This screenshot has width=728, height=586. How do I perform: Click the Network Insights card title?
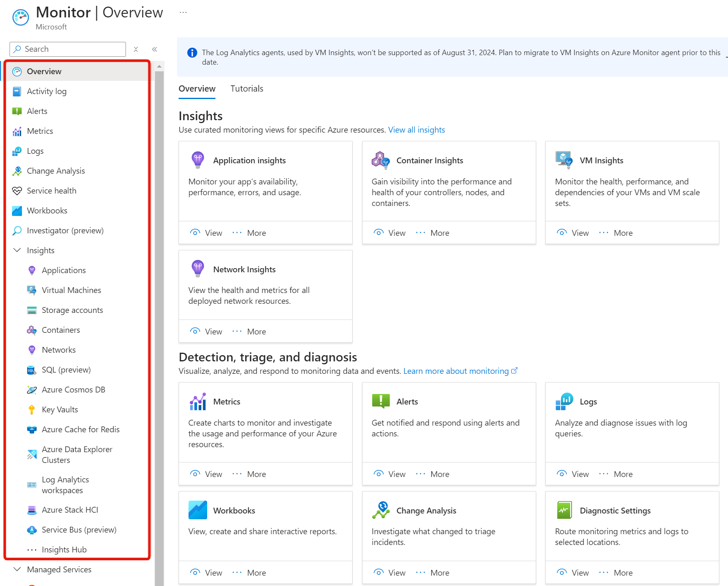click(x=244, y=269)
